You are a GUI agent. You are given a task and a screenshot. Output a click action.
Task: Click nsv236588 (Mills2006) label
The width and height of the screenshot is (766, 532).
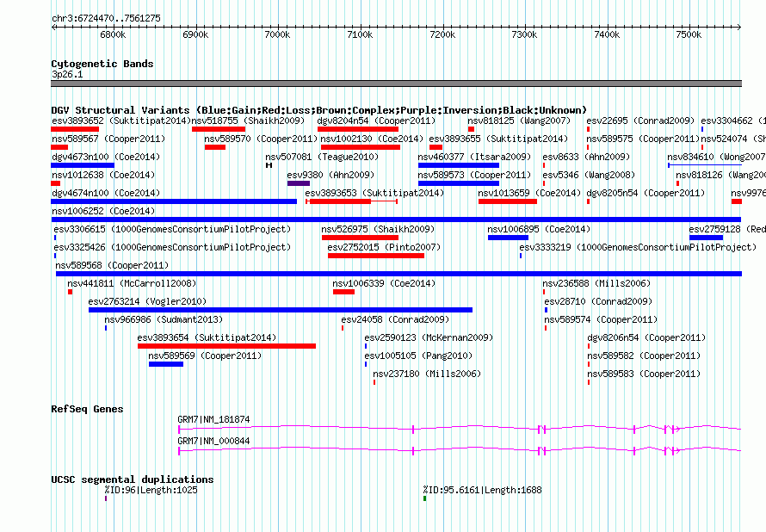coord(596,283)
